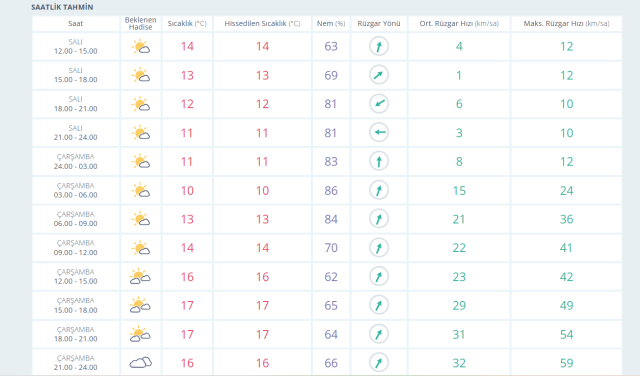640x376 pixels.
Task: Click weather icon for ÇARŞAMBA 15.00 - 18.00
Action: point(140,305)
